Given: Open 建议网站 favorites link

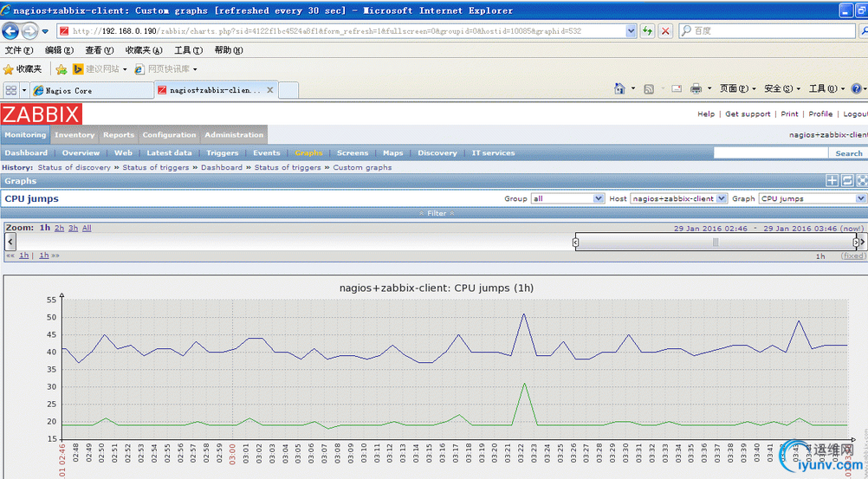Looking at the screenshot, I should click(x=100, y=69).
